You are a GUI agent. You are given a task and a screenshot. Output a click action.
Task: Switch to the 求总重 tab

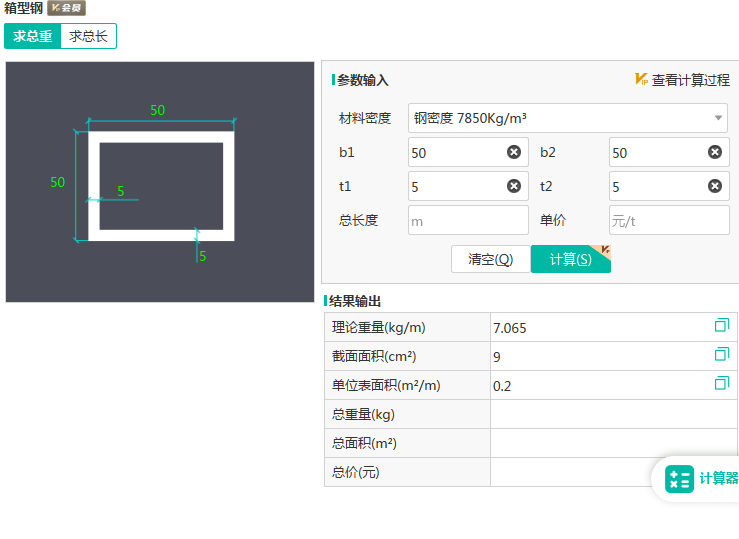[x=33, y=36]
